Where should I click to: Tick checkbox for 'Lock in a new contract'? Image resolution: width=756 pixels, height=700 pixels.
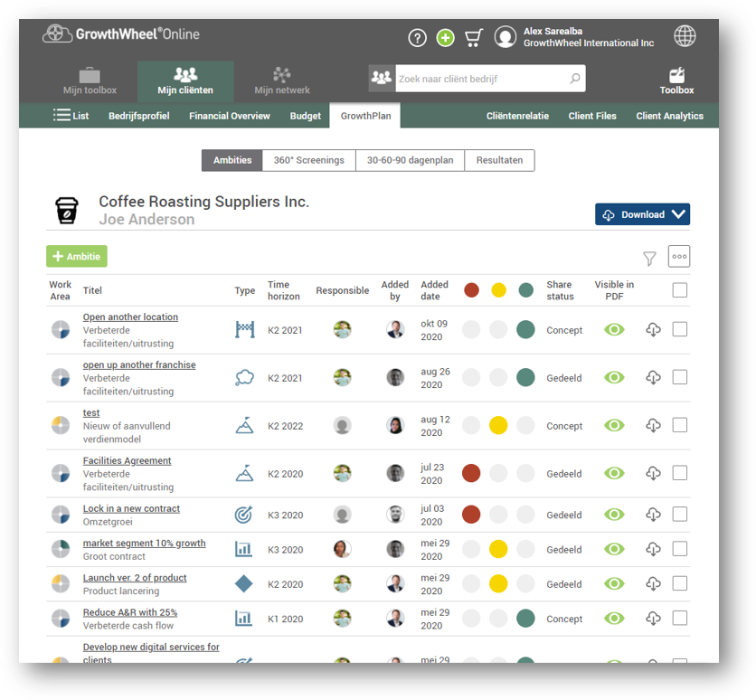point(679,514)
